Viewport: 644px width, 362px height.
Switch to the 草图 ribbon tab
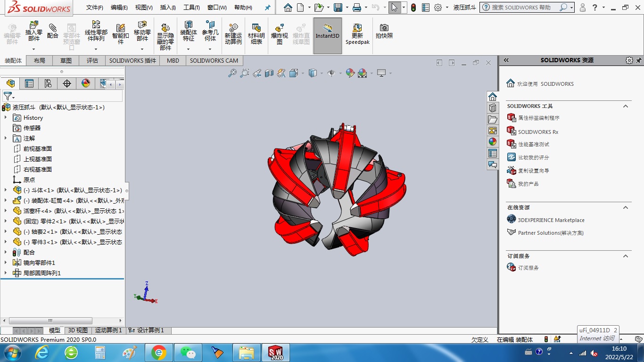coord(66,60)
